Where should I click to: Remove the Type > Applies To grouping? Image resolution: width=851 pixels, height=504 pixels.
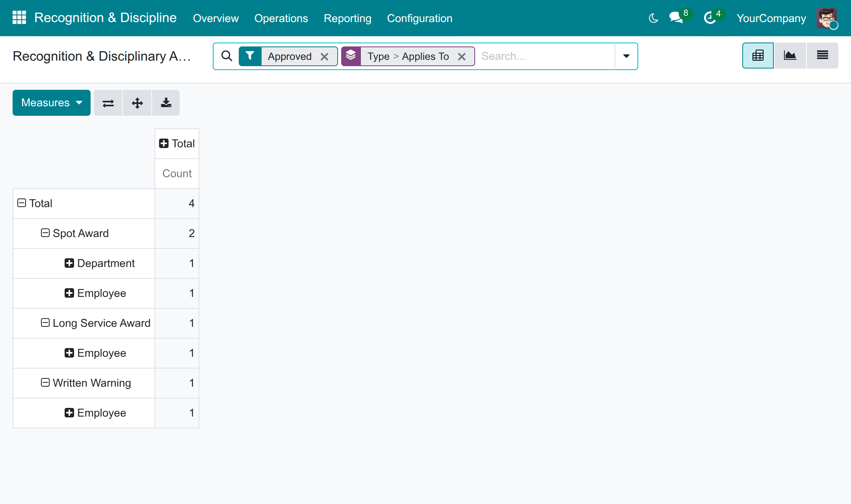point(462,56)
